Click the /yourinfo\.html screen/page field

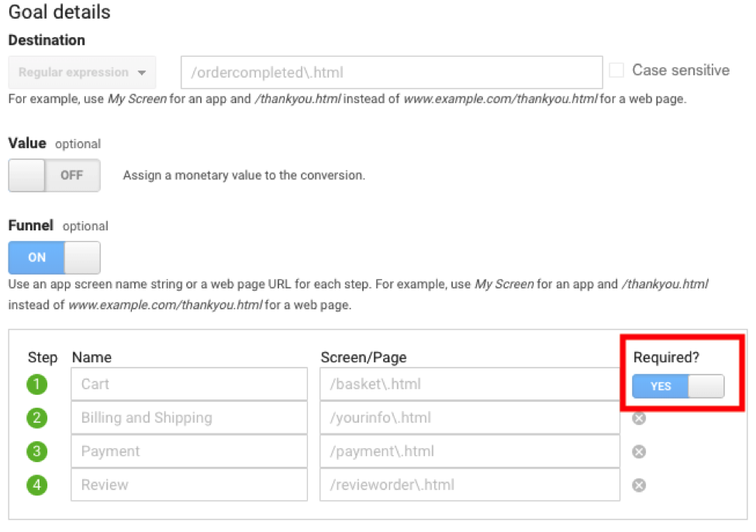469,418
